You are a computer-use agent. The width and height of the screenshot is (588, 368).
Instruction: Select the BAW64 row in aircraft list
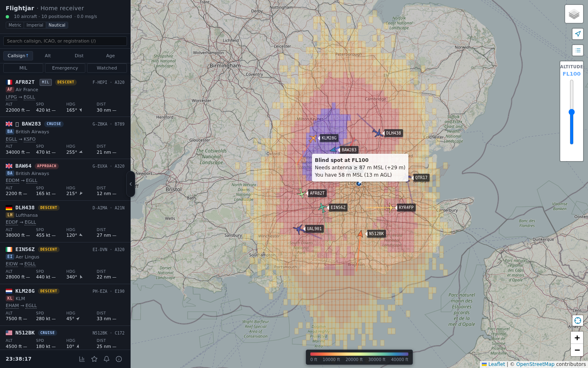point(65,180)
